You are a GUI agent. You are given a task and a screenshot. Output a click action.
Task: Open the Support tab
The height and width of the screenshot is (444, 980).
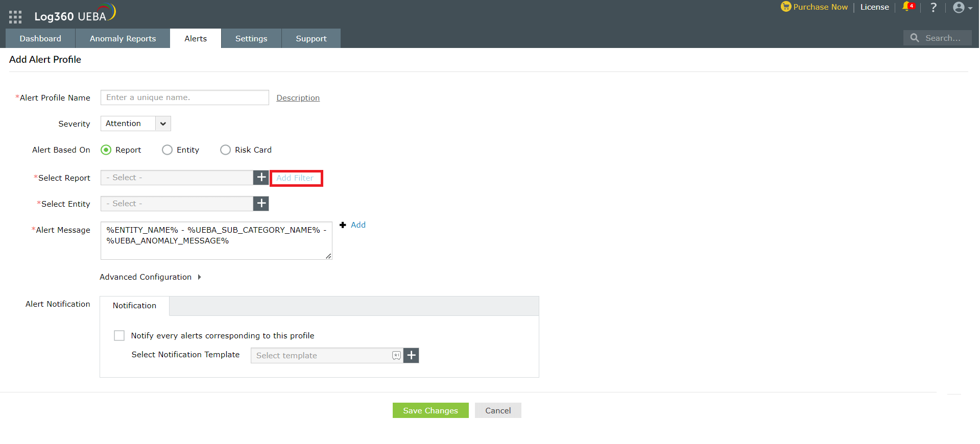311,38
